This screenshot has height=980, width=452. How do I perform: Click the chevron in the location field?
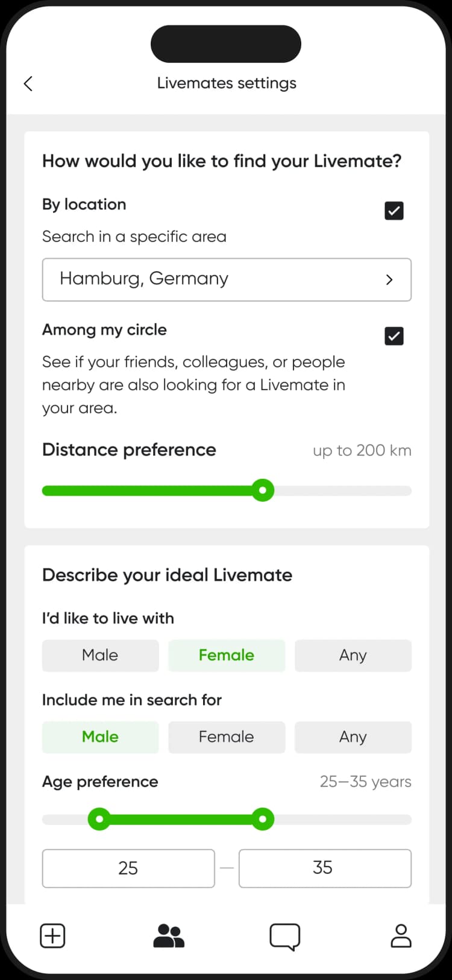[389, 280]
